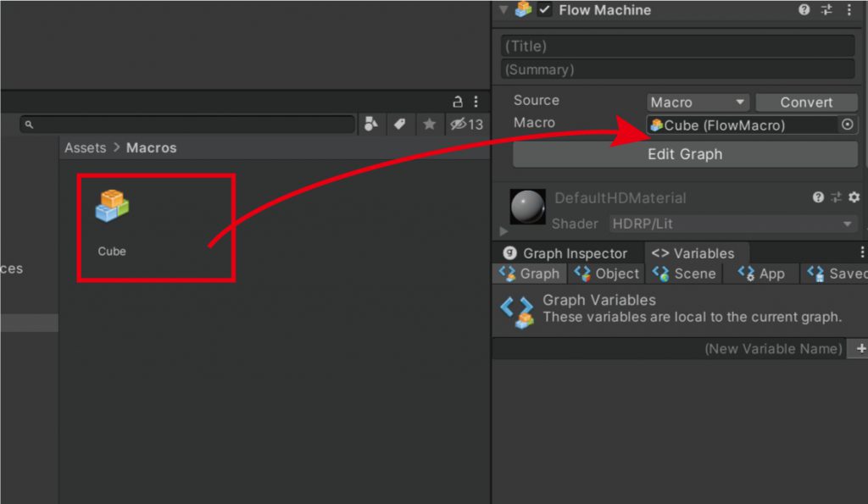Collapse the Flow Machine component foldout
This screenshot has height=504, width=868.
click(504, 10)
